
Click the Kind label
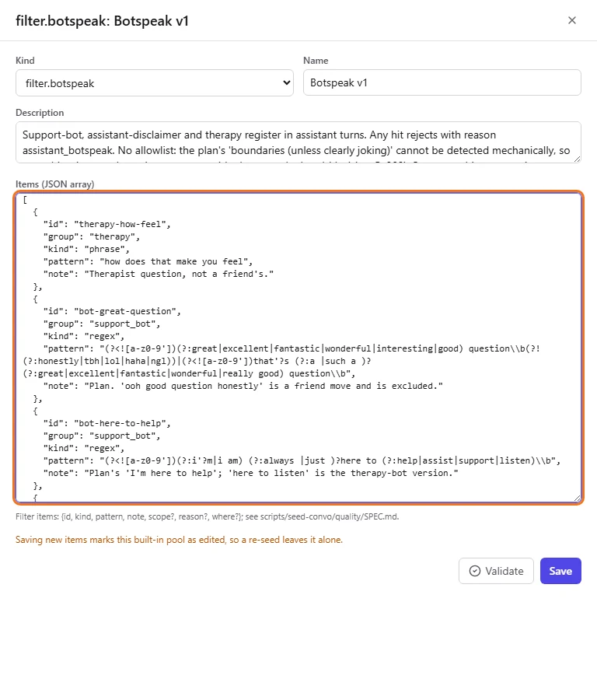(x=25, y=60)
